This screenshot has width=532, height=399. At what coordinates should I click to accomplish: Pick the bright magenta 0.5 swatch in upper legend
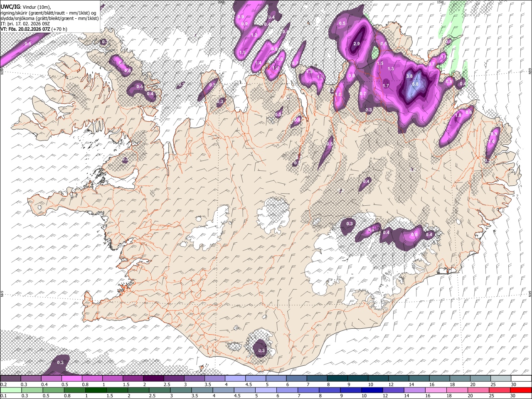(x=71, y=378)
